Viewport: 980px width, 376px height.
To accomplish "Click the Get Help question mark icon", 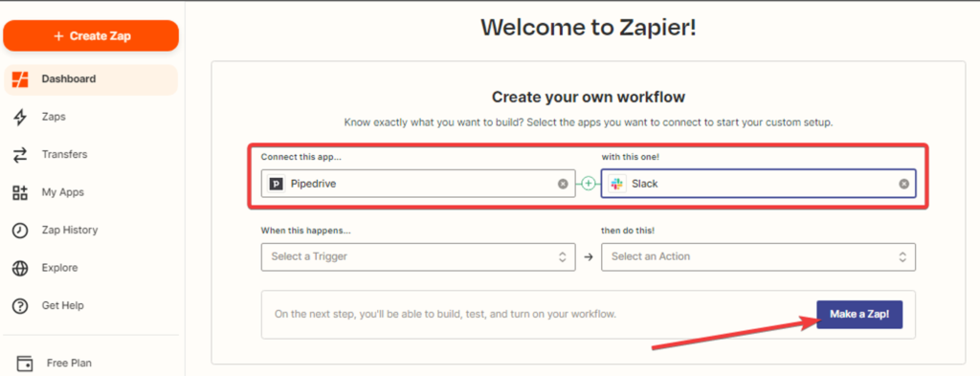I will click(x=21, y=306).
